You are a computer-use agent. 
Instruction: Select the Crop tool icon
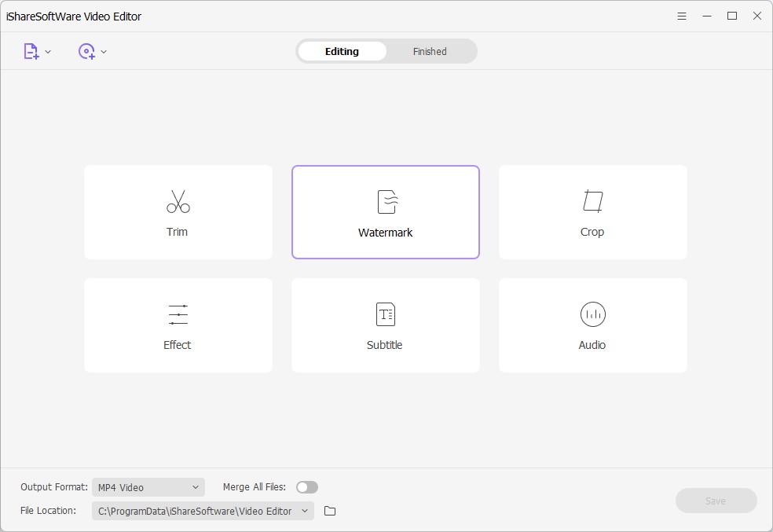click(x=592, y=201)
